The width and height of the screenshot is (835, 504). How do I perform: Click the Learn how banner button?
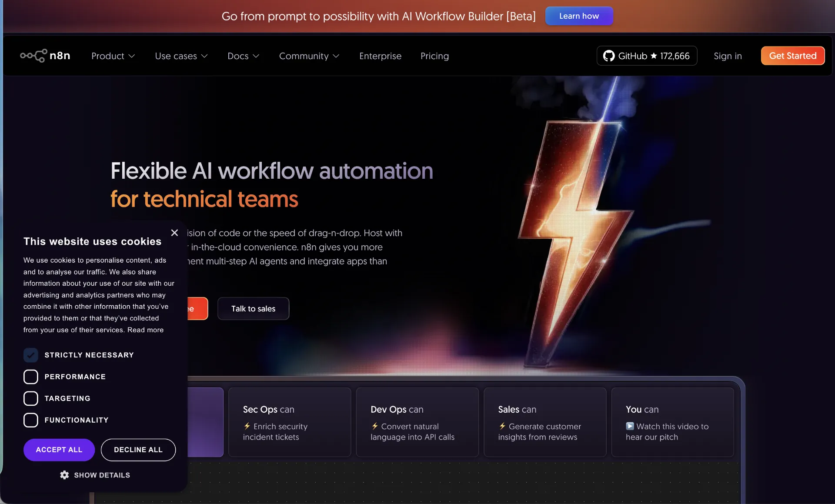pyautogui.click(x=579, y=16)
